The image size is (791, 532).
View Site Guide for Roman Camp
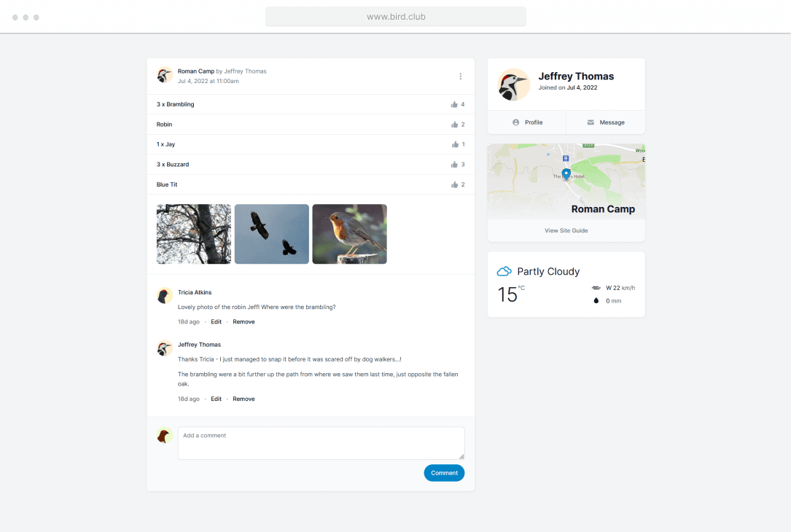(566, 230)
